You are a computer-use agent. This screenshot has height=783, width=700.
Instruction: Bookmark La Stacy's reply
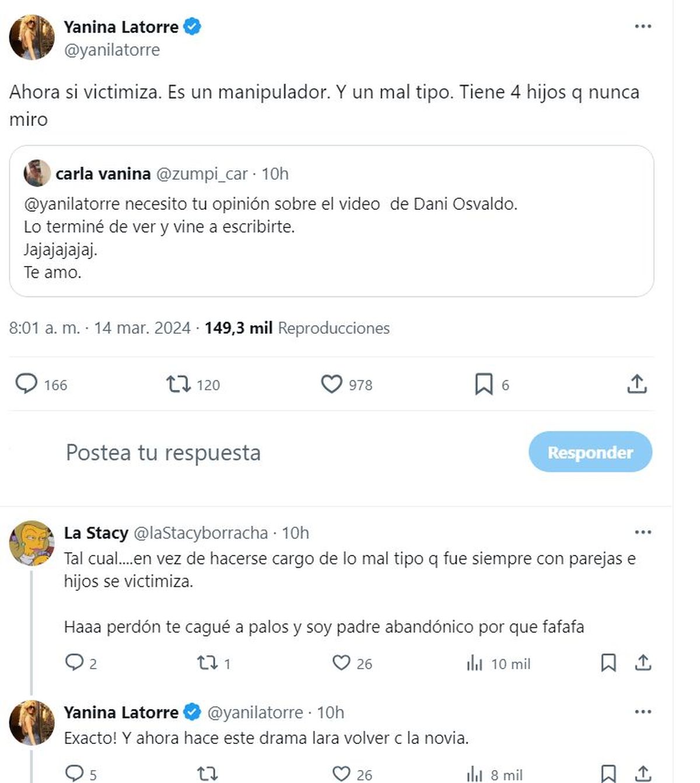608,663
